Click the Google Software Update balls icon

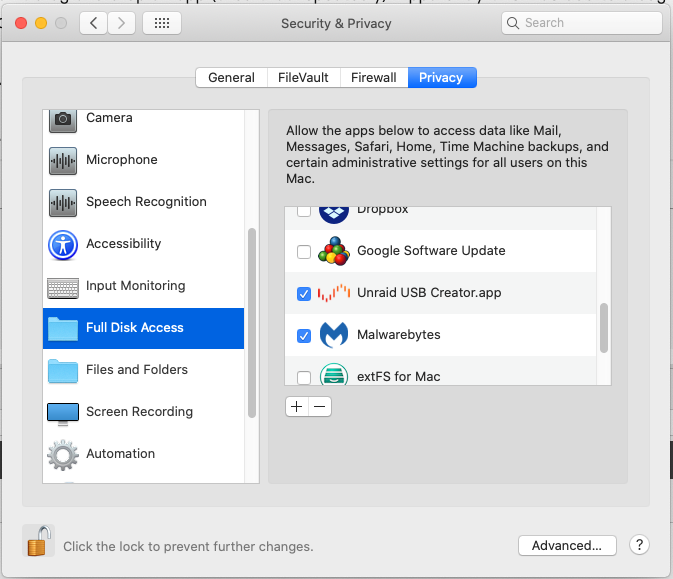tap(333, 251)
